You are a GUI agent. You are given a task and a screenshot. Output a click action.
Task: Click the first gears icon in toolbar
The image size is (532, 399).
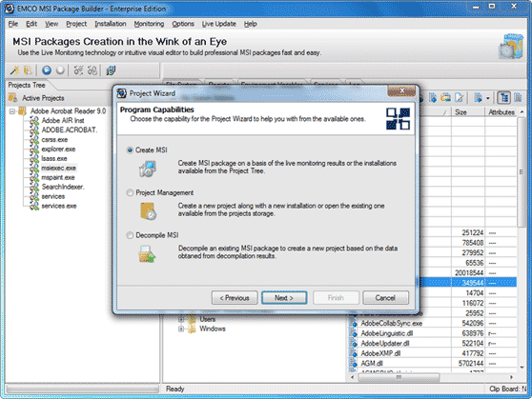[78, 70]
